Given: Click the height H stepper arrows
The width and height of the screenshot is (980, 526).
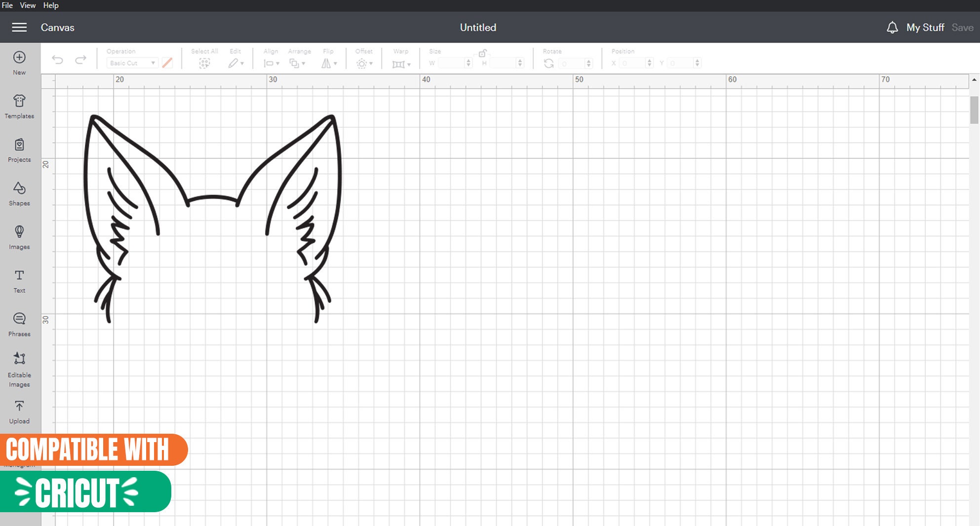Looking at the screenshot, I should coord(520,63).
